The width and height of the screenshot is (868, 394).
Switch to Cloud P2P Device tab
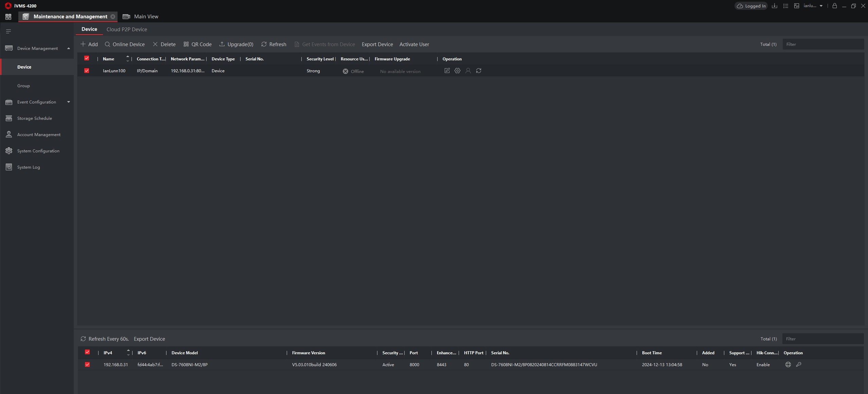(x=127, y=30)
